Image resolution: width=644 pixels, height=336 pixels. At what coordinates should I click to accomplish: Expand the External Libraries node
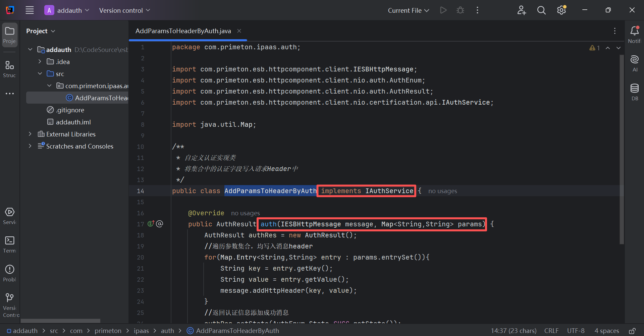click(30, 134)
